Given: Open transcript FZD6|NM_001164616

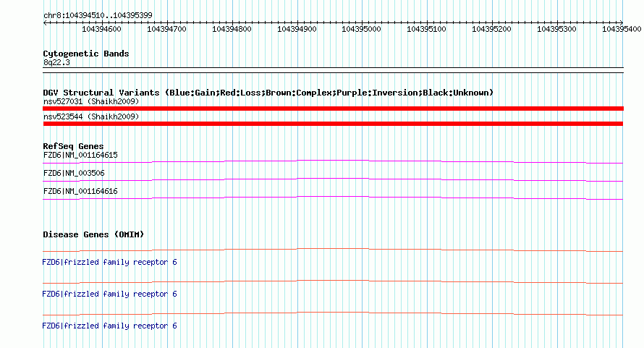Looking at the screenshot, I should pyautogui.click(x=80, y=192).
